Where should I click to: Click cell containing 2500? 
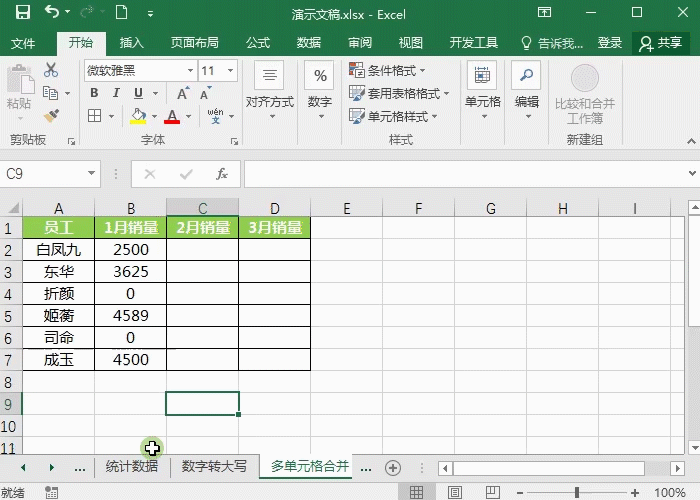click(130, 250)
